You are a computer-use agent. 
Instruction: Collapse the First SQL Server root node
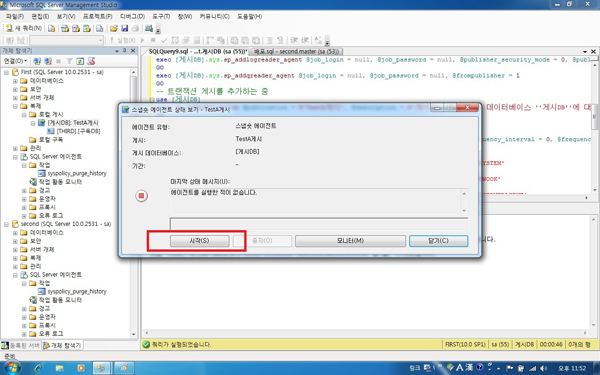[7, 72]
